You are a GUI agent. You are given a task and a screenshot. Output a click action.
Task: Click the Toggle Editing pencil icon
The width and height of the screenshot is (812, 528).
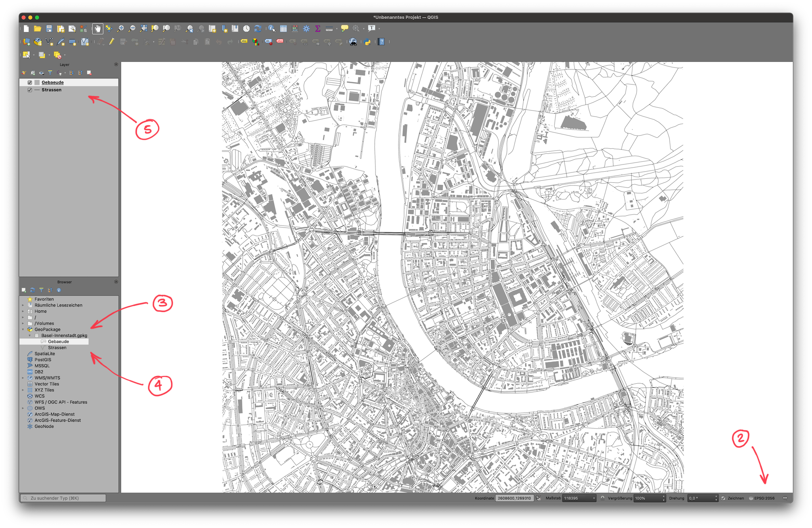(x=112, y=42)
